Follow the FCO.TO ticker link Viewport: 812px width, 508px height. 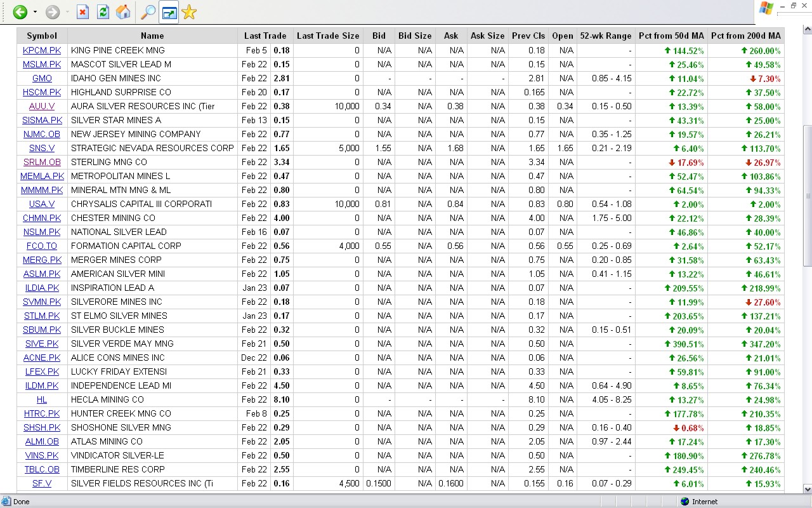(42, 246)
